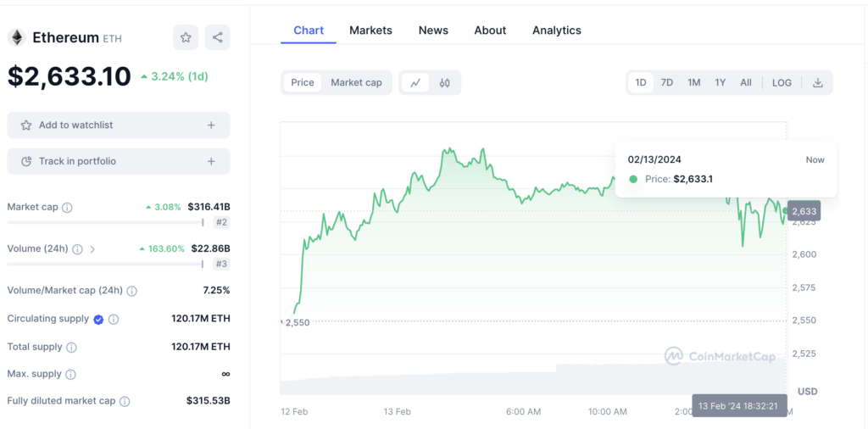Click the verified badge on Circulating supply
This screenshot has width=868, height=429.
point(98,320)
